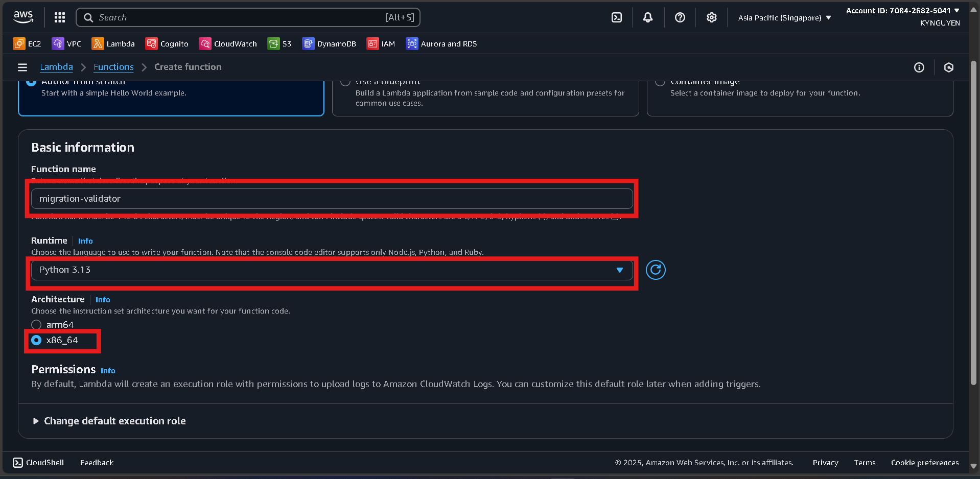980x479 pixels.
Task: Open the DynamoDB service shortcut
Action: tap(330, 43)
